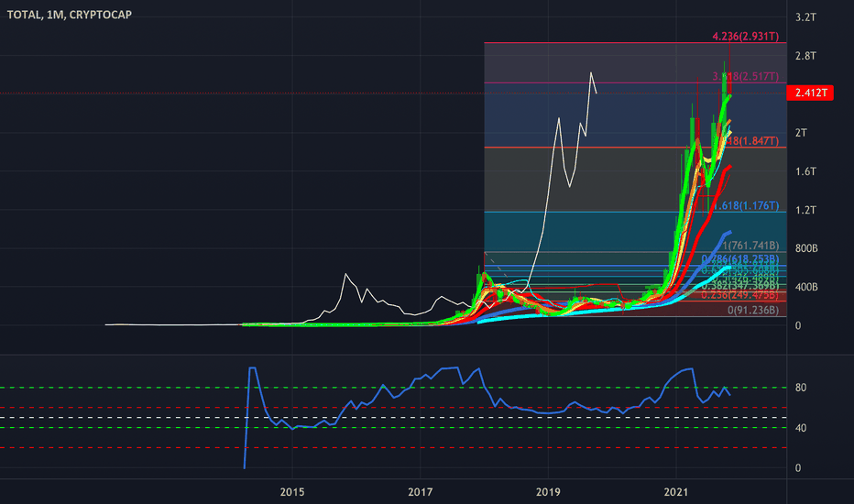Click the 1.6T price axis label
The width and height of the screenshot is (854, 504).
(805, 171)
